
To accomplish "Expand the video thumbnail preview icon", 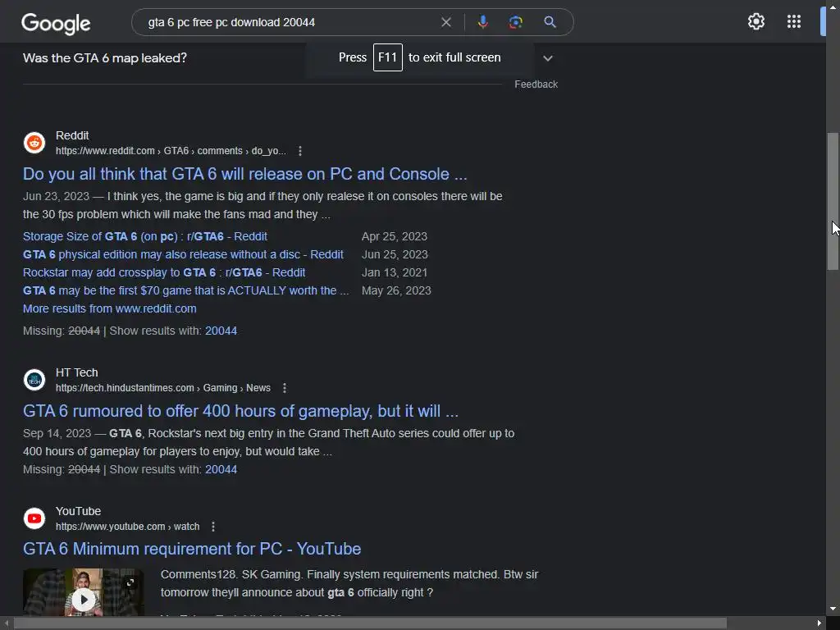I will pyautogui.click(x=130, y=582).
